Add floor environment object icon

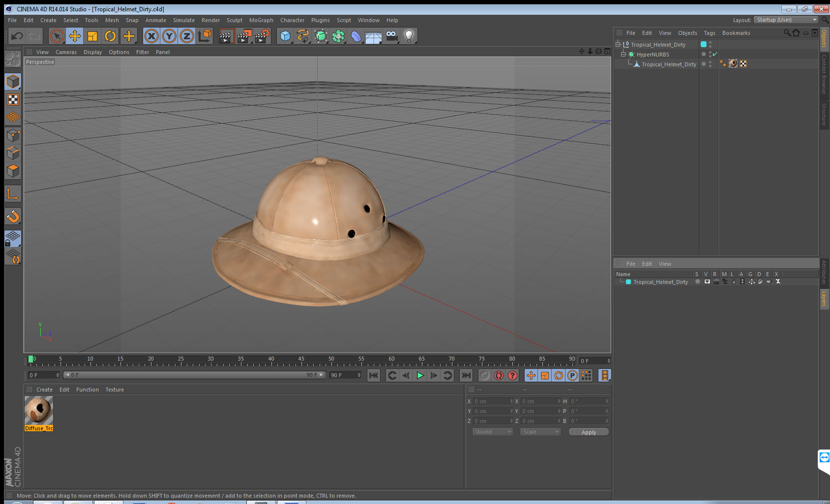(374, 36)
